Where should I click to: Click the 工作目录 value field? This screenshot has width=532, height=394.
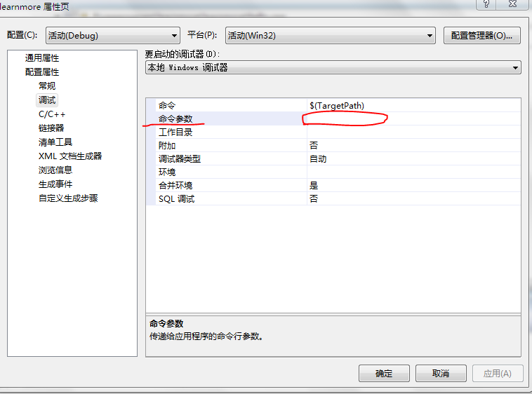click(414, 132)
